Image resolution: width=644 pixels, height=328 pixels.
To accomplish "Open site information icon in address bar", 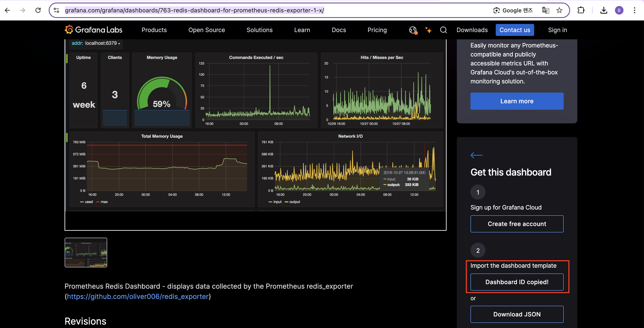I will tap(56, 10).
